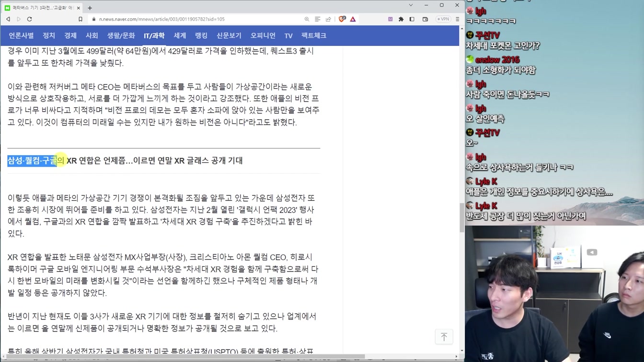Viewport: 644px width, 362px height.
Task: Click the scrollbar down arrow
Action: tap(462, 351)
